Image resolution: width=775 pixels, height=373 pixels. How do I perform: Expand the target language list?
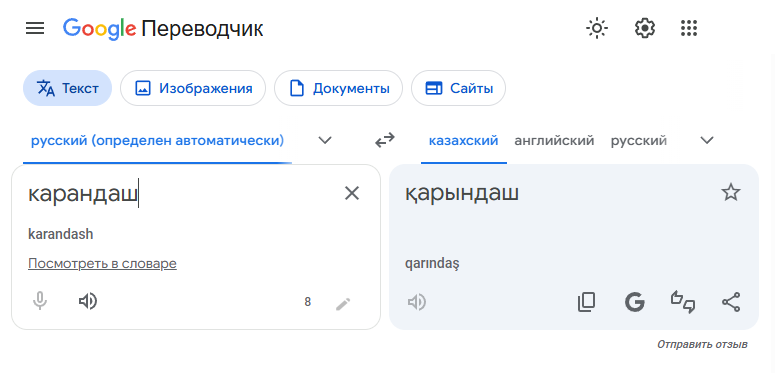(x=707, y=141)
